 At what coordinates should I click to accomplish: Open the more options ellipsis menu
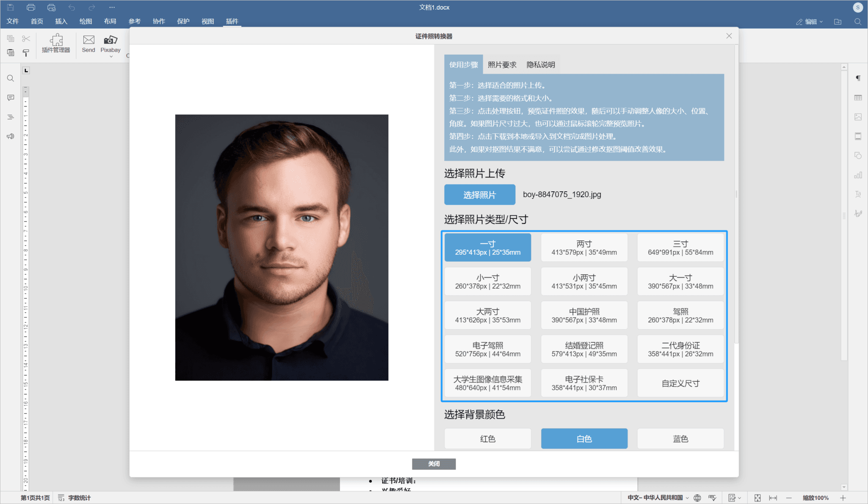(x=112, y=7)
